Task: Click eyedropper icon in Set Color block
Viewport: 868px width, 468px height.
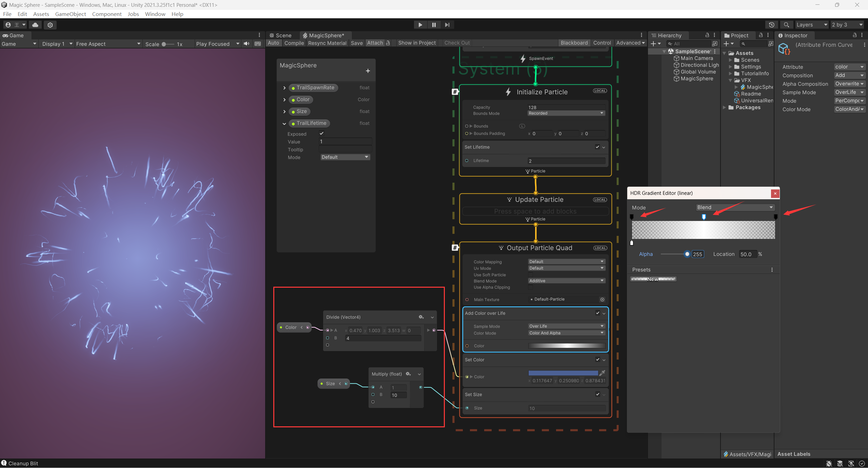Action: (x=602, y=373)
